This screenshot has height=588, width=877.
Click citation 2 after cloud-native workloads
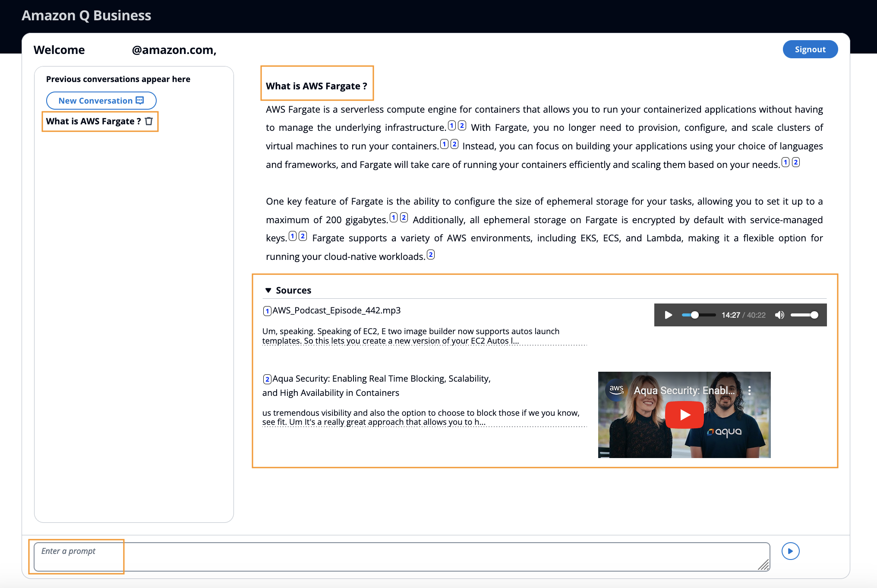point(430,255)
